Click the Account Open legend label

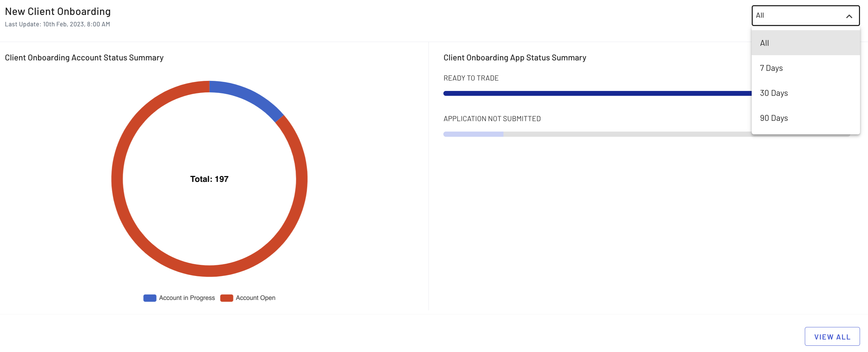pos(256,298)
